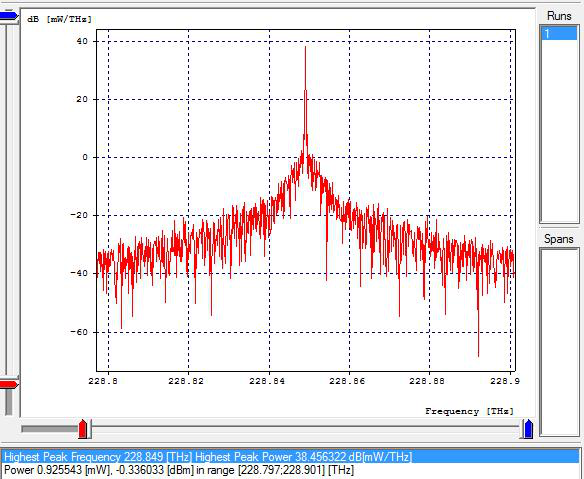
Task: Select the Power in range status row
Action: pyautogui.click(x=291, y=470)
